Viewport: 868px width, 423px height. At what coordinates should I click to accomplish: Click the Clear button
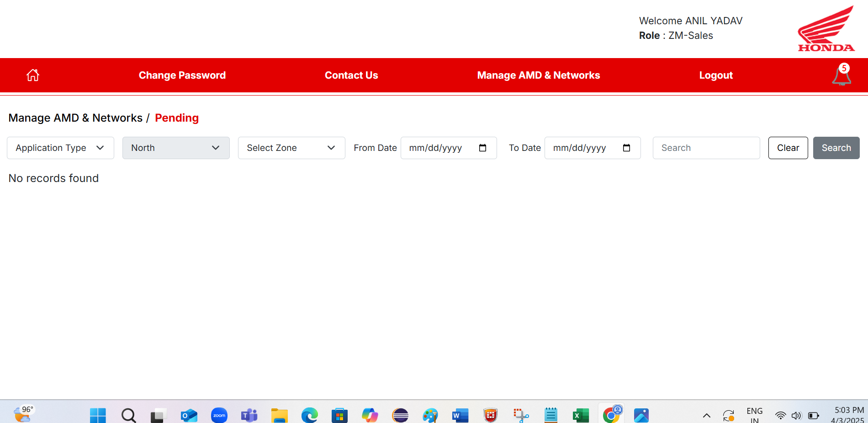click(788, 148)
